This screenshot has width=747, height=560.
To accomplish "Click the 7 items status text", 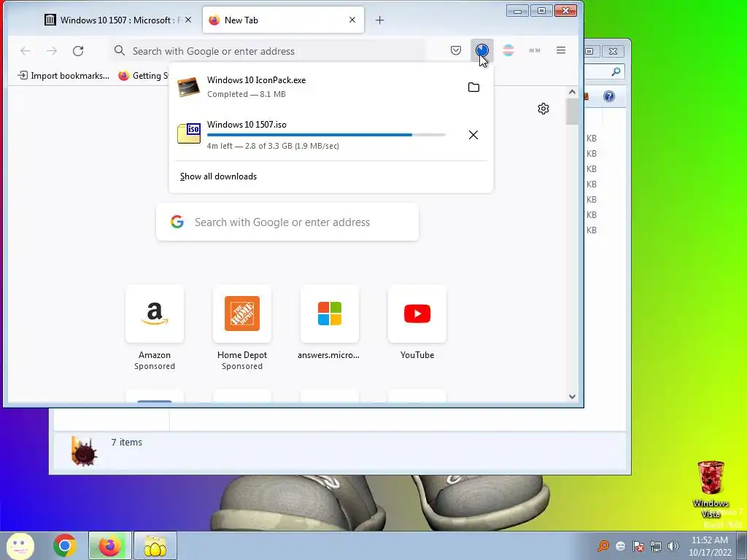I will (x=127, y=442).
